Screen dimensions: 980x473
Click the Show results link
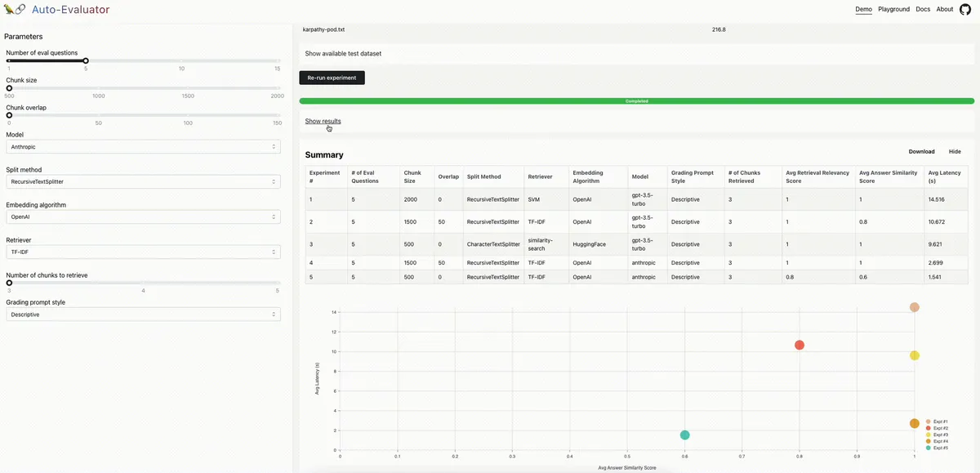(323, 121)
